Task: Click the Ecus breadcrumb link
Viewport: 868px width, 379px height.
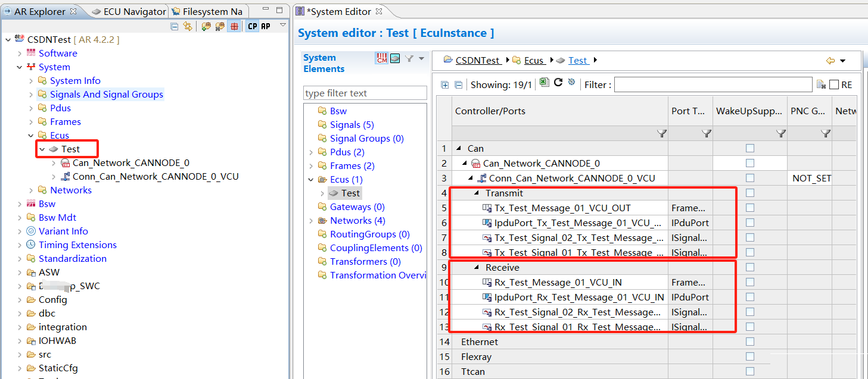Action: tap(533, 60)
